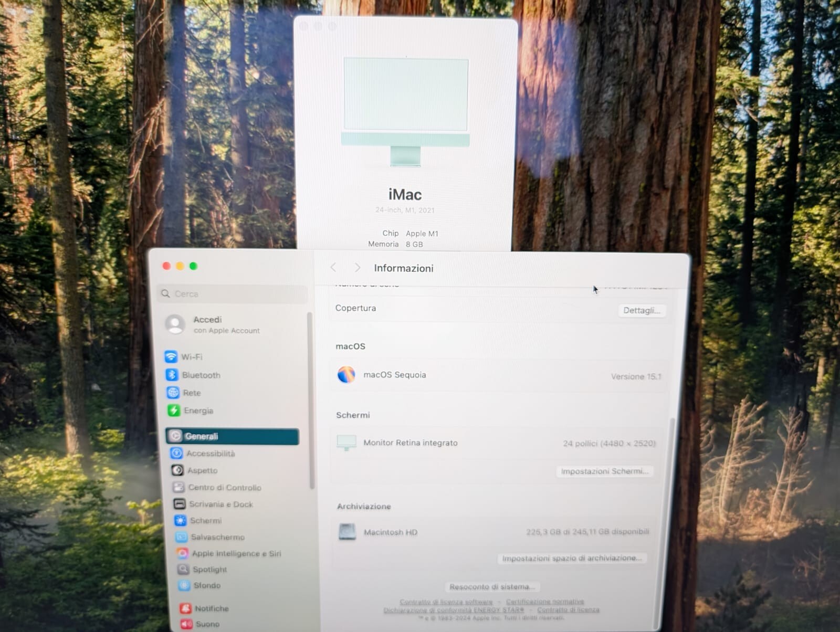Click Macintosh HD drive icon
The image size is (840, 632).
(348, 532)
